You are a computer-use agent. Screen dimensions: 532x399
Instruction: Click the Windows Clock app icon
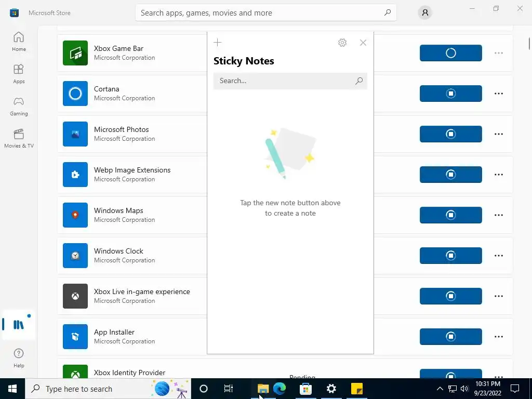coord(75,256)
